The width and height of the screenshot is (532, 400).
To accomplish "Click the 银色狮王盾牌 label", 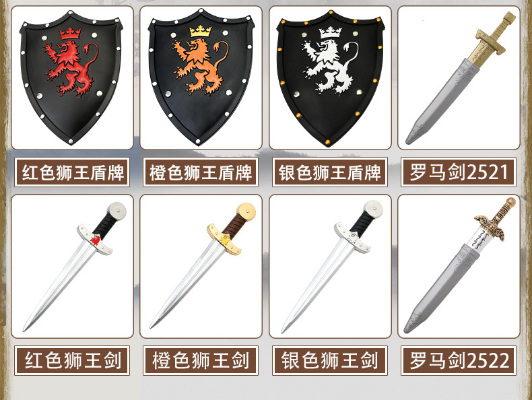I will point(330,172).
